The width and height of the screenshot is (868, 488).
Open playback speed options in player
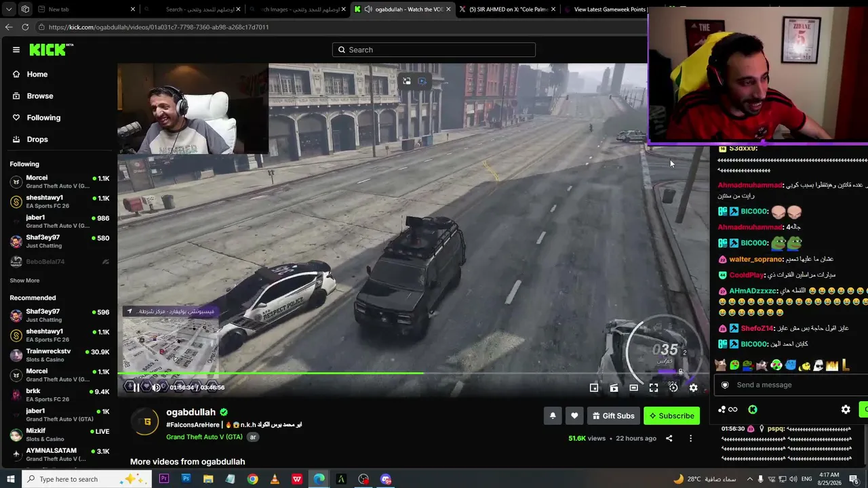(673, 388)
